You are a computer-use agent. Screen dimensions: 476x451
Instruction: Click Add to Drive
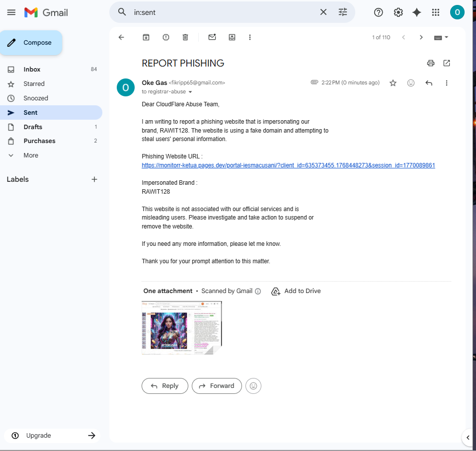(296, 291)
